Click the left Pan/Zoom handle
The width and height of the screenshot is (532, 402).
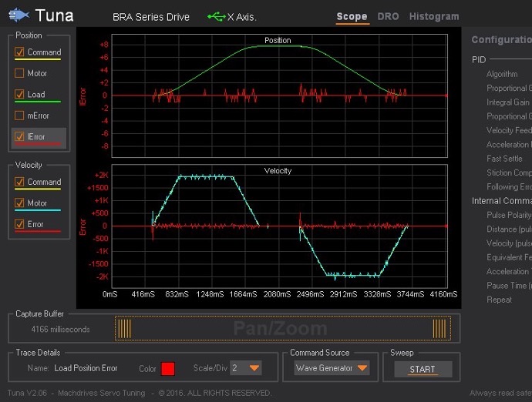124,328
